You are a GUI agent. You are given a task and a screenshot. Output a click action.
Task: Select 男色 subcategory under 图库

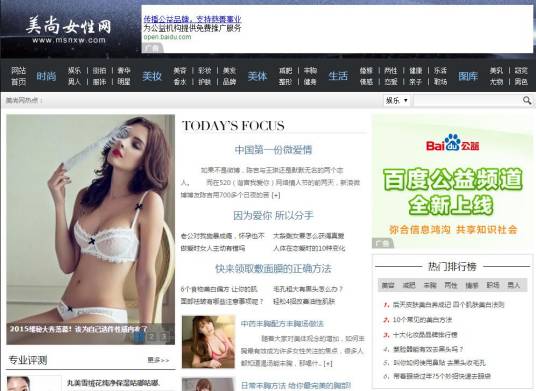[x=521, y=82]
